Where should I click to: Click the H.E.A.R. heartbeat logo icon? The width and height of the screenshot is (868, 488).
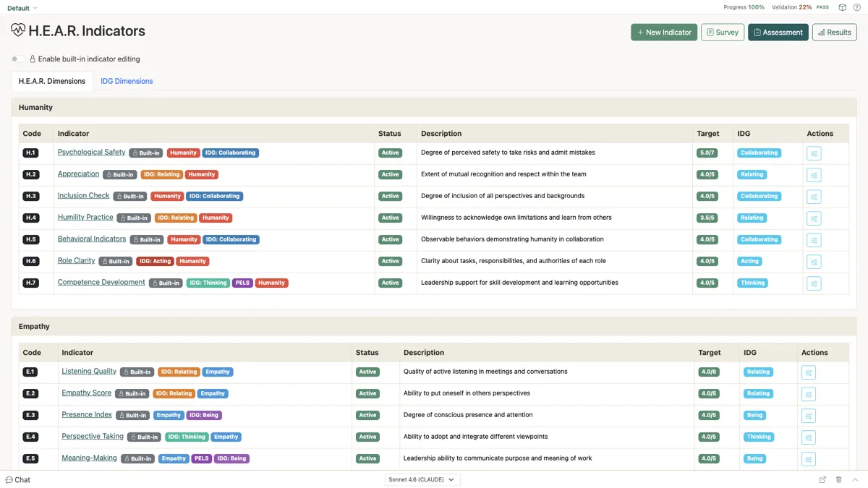pos(18,30)
